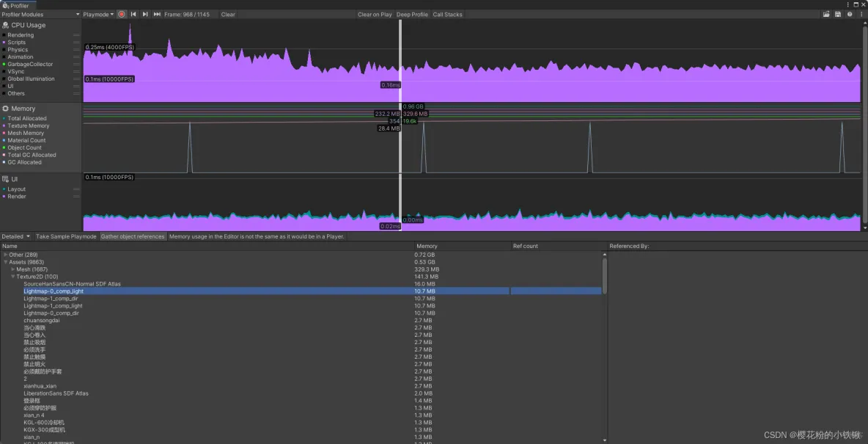The height and width of the screenshot is (444, 868).
Task: Toggle the Call Stacks button
Action: pos(447,15)
